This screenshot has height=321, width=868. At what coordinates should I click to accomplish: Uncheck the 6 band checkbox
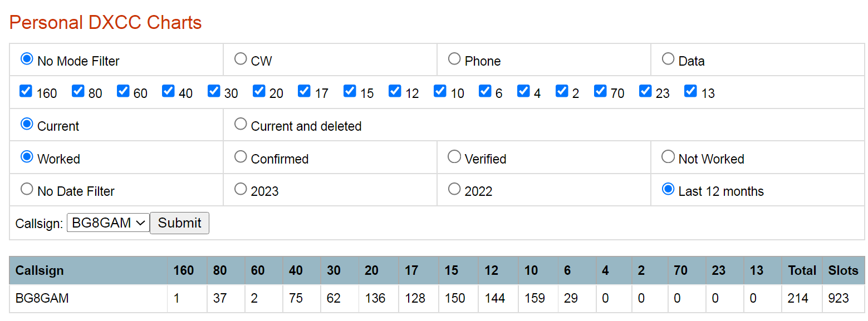tap(485, 91)
